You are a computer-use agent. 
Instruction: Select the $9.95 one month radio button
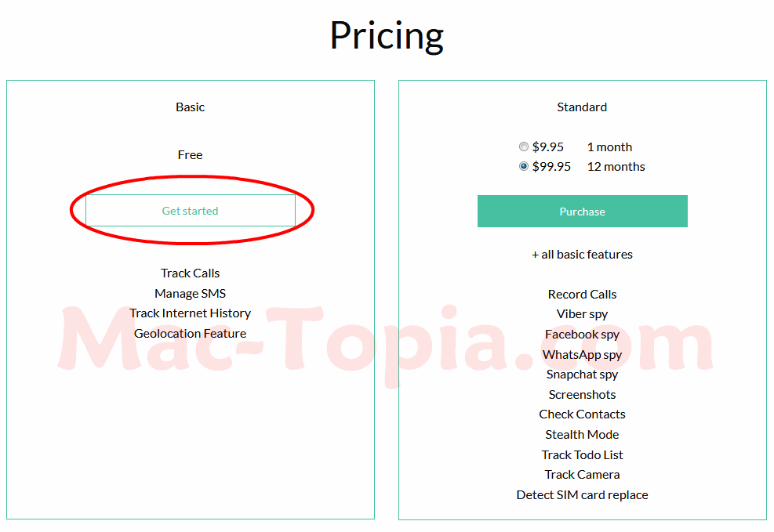(524, 147)
